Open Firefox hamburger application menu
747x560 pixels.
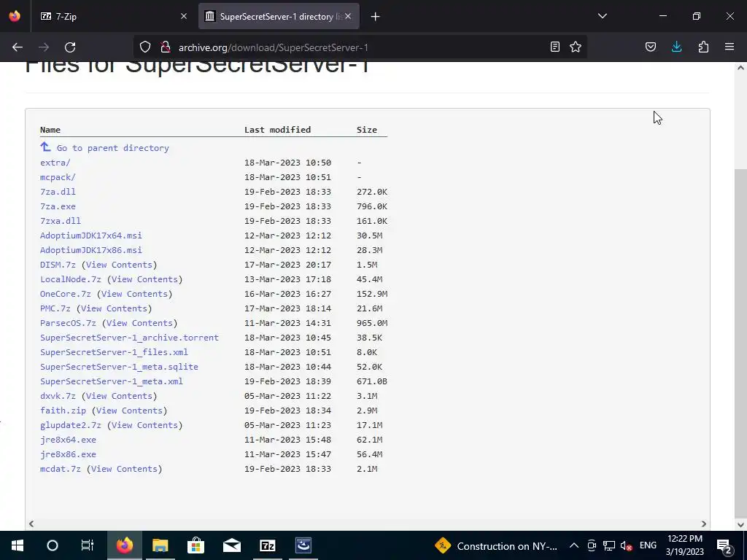(x=729, y=47)
